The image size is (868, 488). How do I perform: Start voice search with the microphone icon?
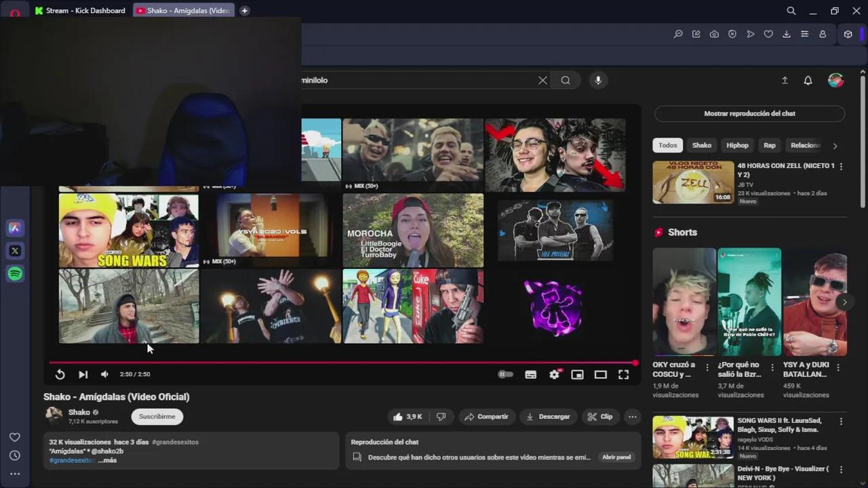(x=597, y=80)
